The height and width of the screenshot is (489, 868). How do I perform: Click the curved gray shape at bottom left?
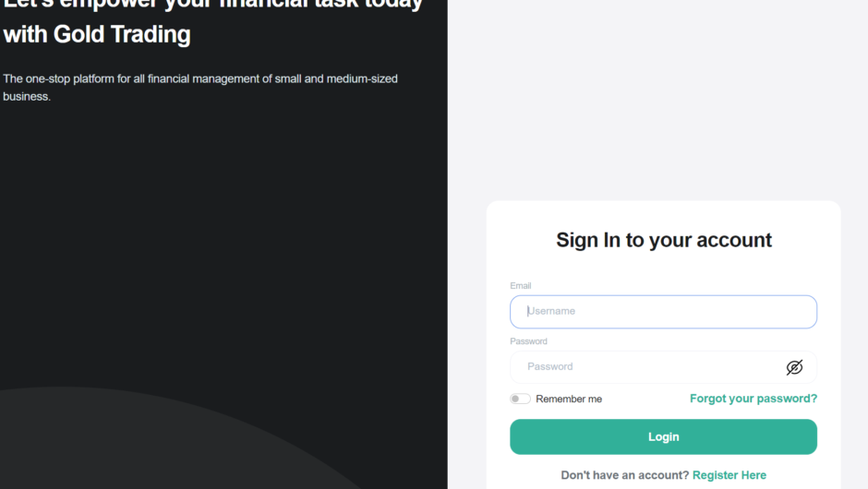point(139,443)
